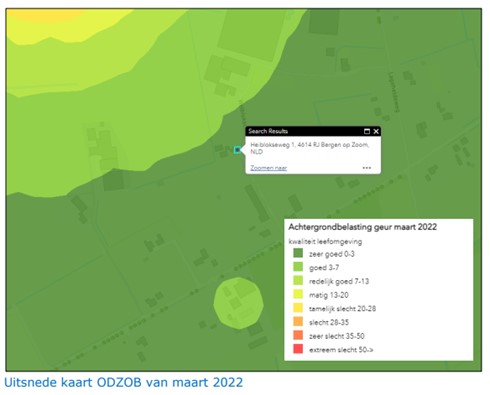490x395 pixels.
Task: Open the three-dots options in popup
Action: click(x=367, y=168)
